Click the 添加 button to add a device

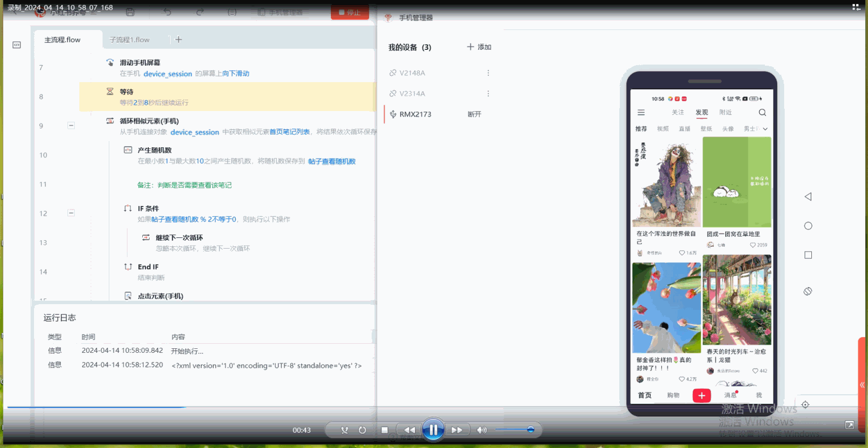479,47
